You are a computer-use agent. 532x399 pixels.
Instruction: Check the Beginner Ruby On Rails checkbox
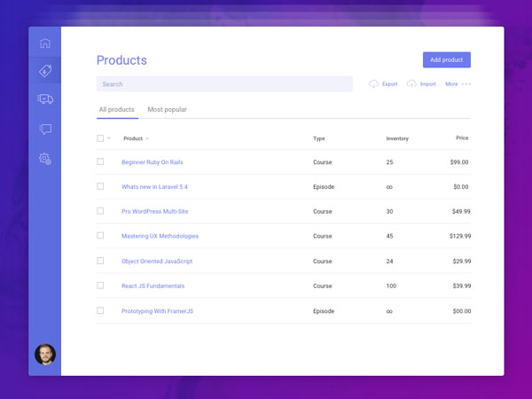100,162
